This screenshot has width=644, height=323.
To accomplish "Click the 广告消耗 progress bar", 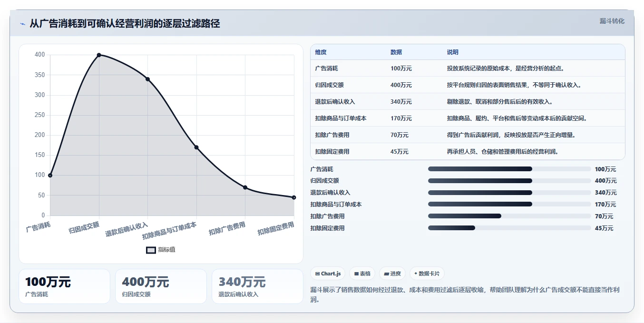I will tap(509, 169).
